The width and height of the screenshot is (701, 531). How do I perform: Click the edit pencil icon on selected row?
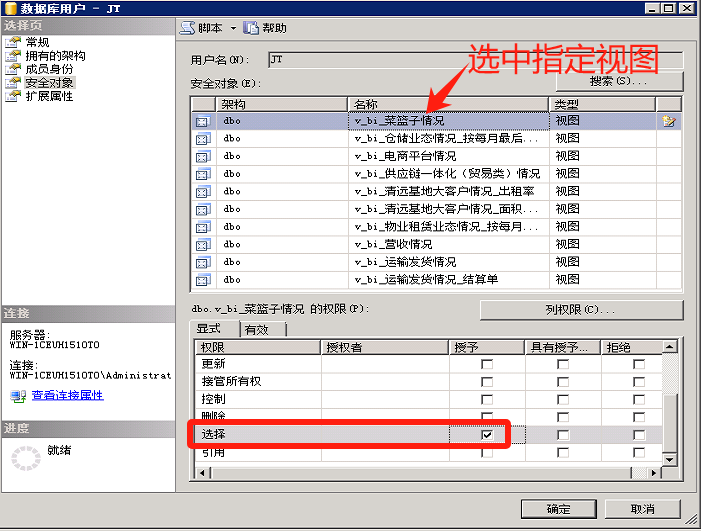click(x=669, y=121)
